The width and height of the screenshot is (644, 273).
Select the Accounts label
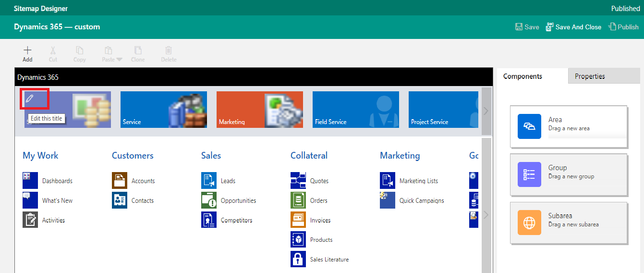coord(143,181)
